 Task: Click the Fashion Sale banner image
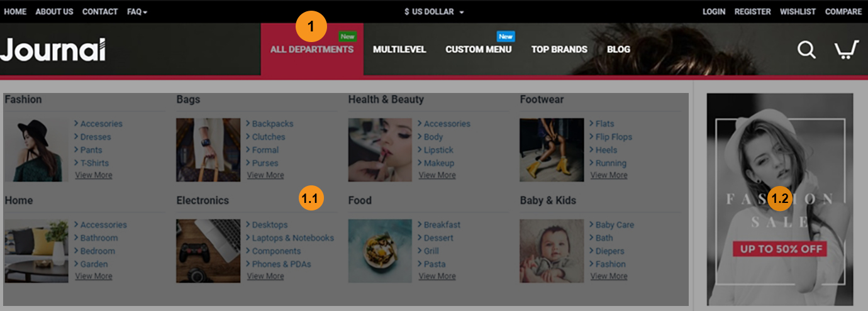[x=780, y=199]
